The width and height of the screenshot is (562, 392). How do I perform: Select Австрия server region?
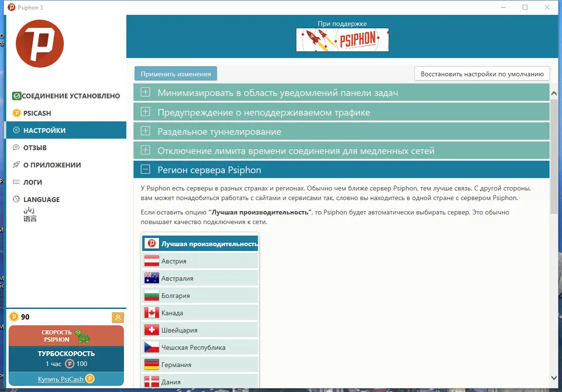click(200, 261)
